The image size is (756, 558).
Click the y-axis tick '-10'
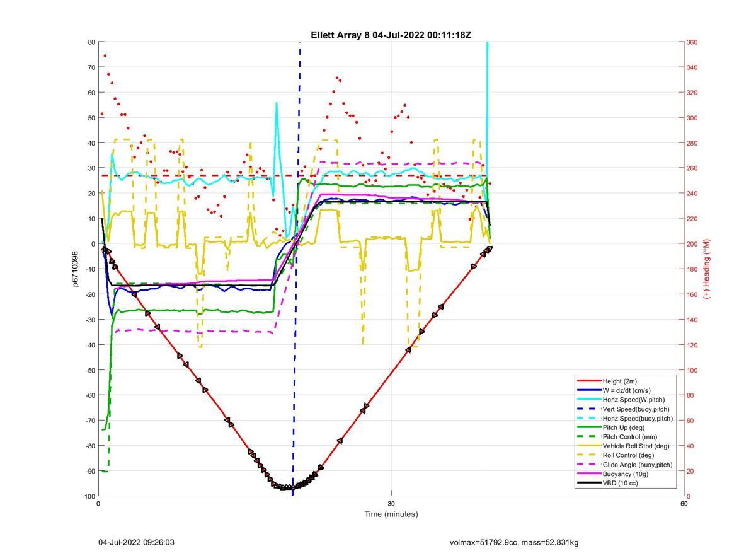(90, 269)
